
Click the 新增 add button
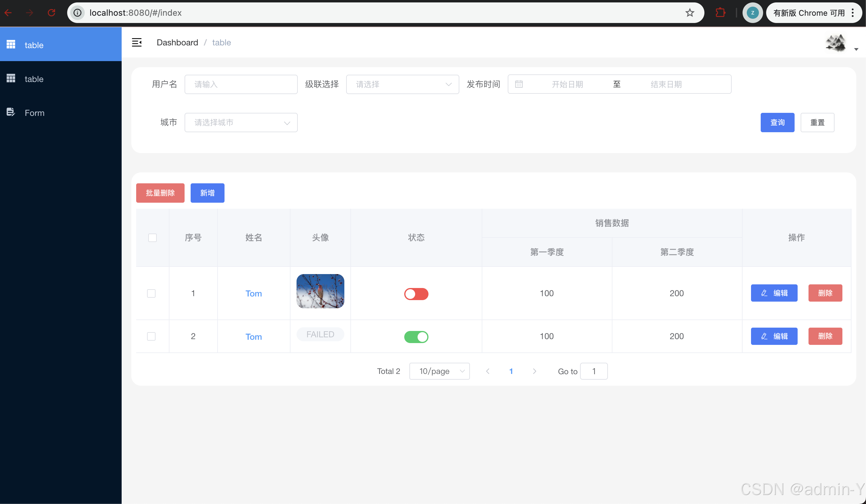207,193
